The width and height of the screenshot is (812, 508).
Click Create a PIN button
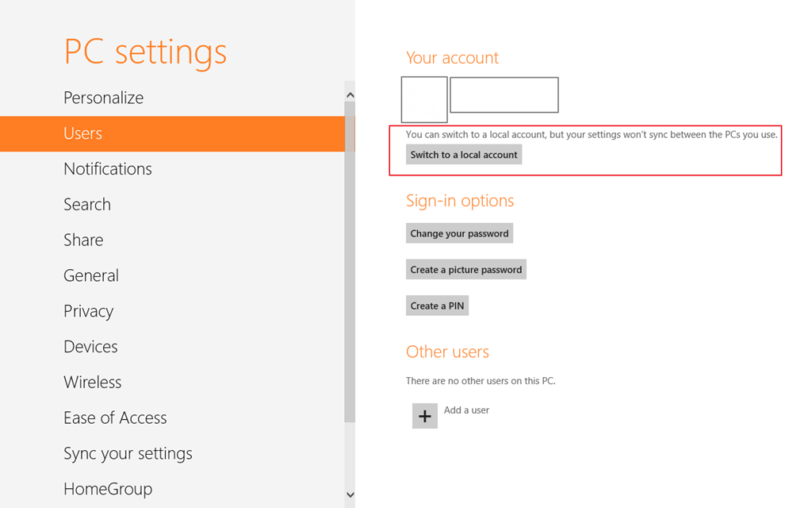pyautogui.click(x=437, y=306)
